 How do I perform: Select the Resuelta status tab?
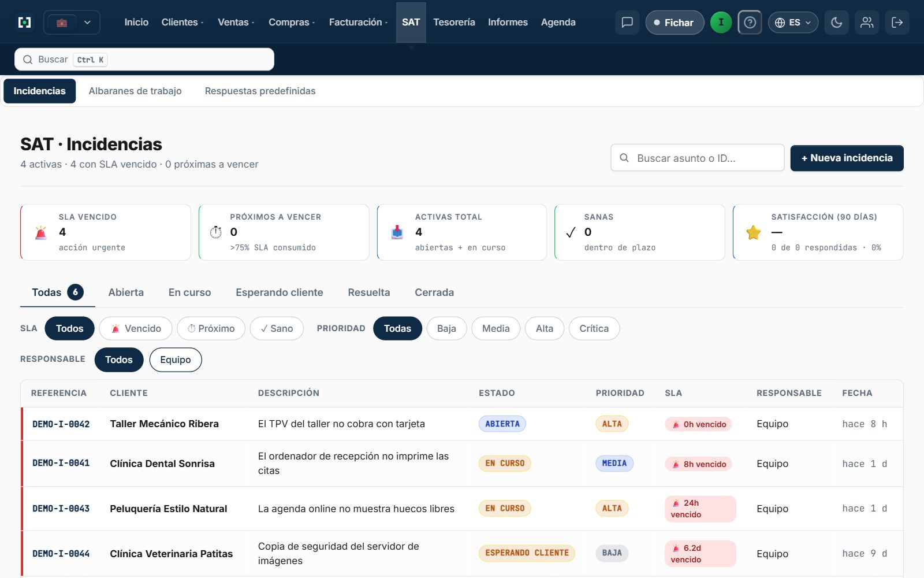[369, 292]
